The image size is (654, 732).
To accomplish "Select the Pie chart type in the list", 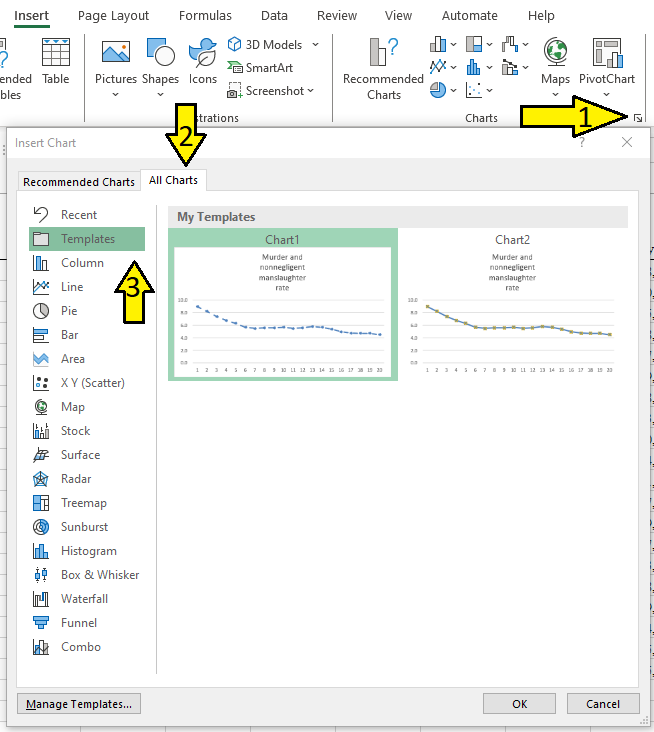I will [x=68, y=311].
